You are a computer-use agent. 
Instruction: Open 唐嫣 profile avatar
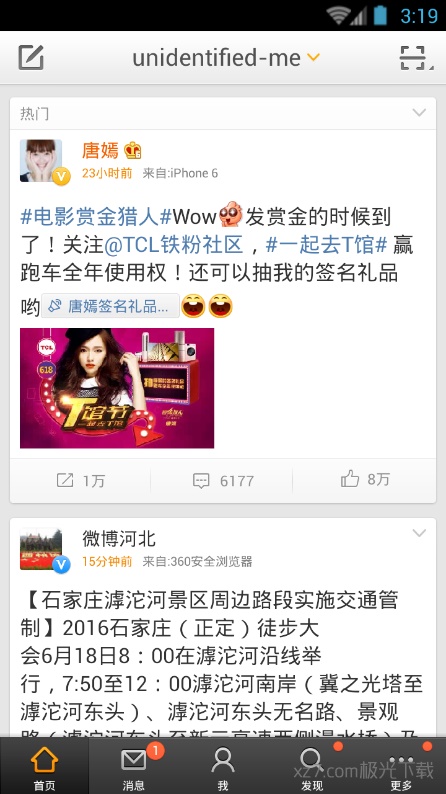click(42, 161)
